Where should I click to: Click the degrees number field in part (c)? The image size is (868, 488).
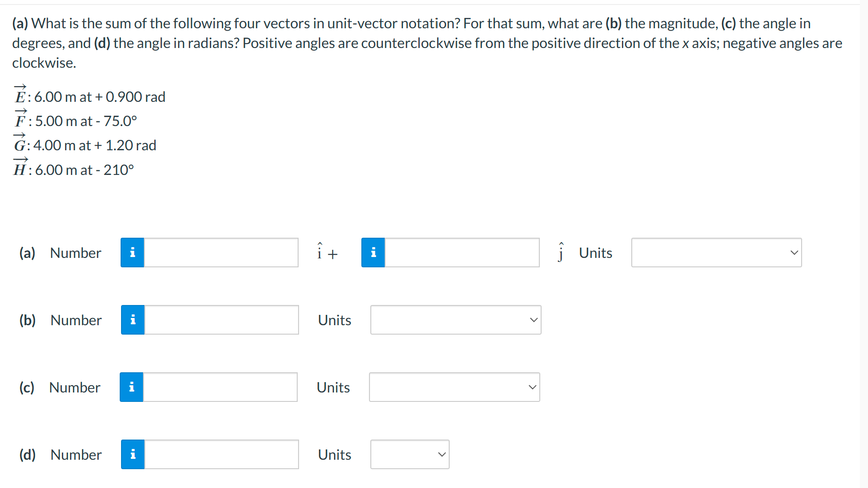[220, 387]
